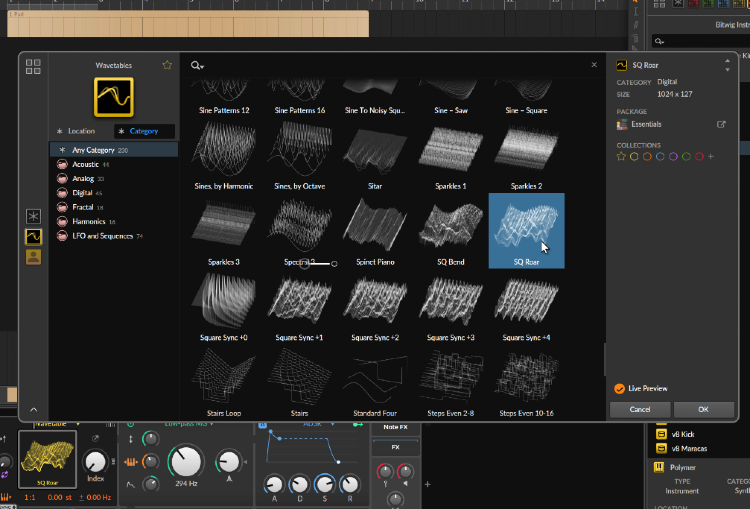The width and height of the screenshot is (750, 509).
Task: Adjust the wavetable Index knob
Action: tap(95, 462)
